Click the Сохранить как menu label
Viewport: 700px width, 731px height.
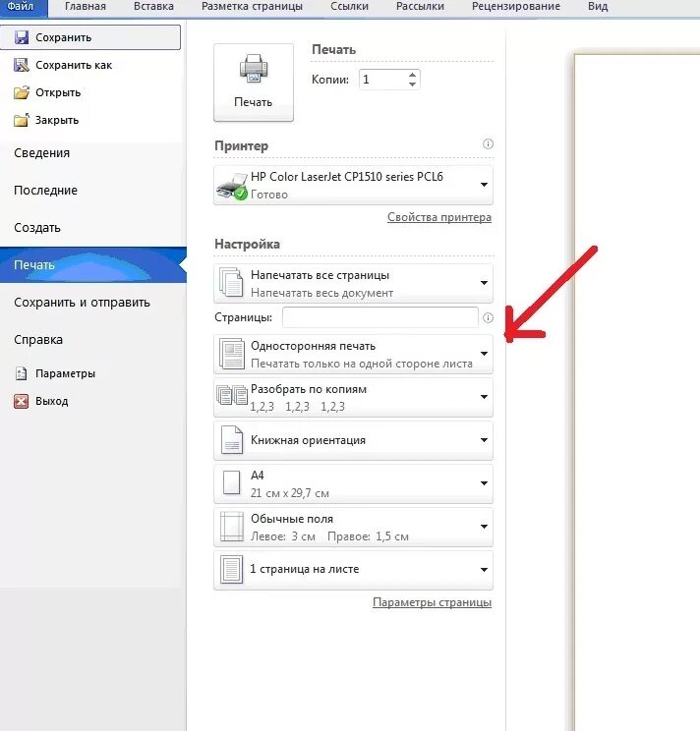[74, 65]
